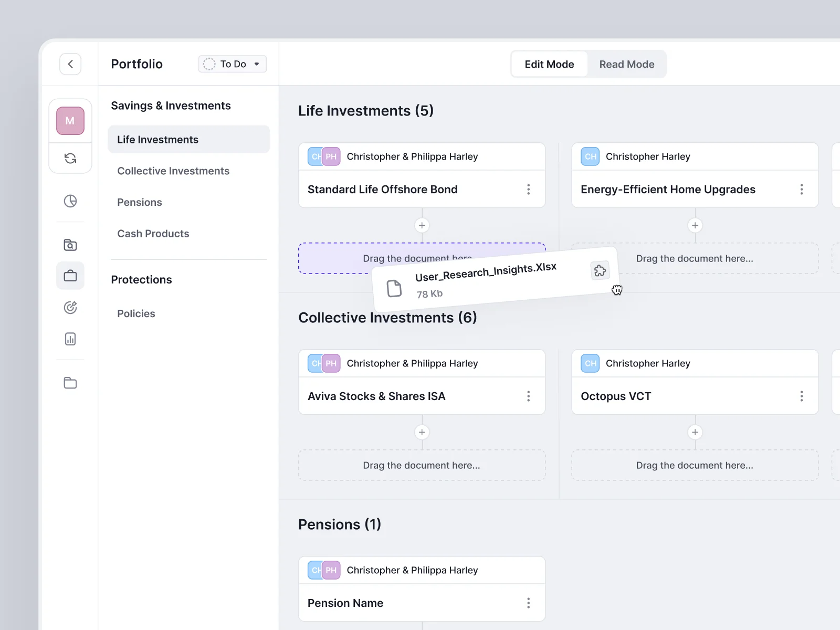Viewport: 840px width, 630px height.
Task: Click Standard Life Offshore Bond title
Action: 382,190
